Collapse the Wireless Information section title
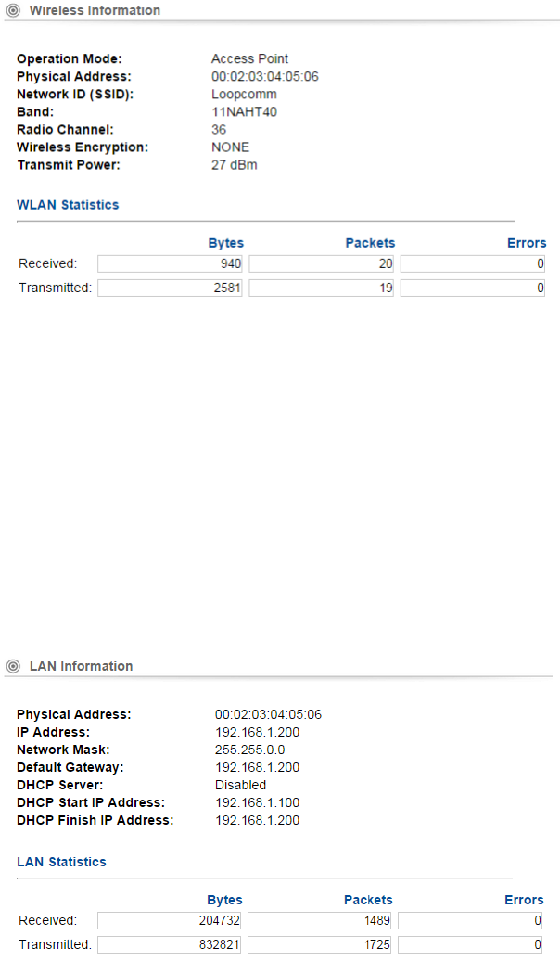The width and height of the screenshot is (560, 961). click(x=95, y=11)
